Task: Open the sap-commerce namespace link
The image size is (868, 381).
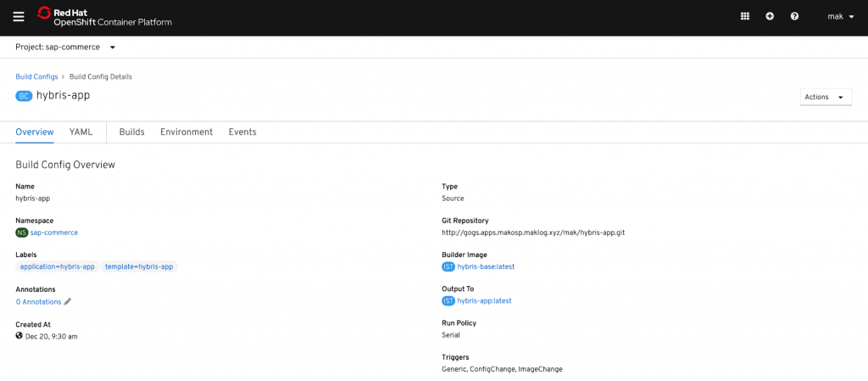Action: [54, 232]
